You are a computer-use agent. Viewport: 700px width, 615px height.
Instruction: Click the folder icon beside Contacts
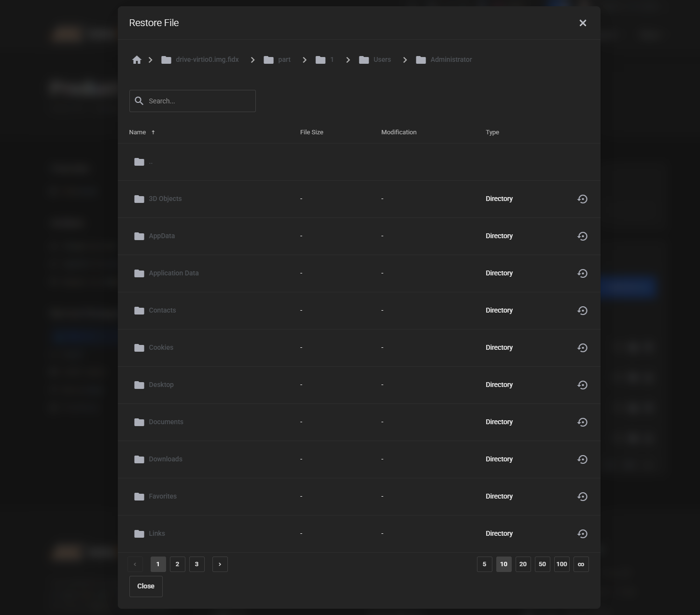[139, 311]
